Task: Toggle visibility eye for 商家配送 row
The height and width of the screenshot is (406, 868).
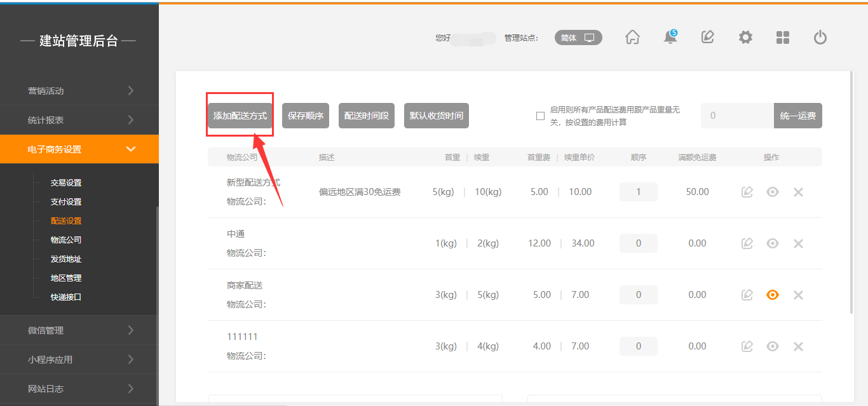Action: coord(773,295)
